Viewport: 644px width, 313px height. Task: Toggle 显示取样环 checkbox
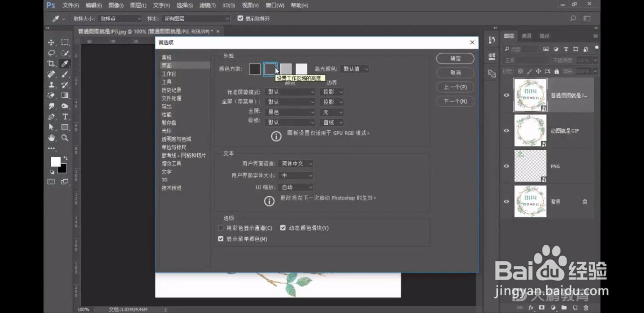pos(240,19)
